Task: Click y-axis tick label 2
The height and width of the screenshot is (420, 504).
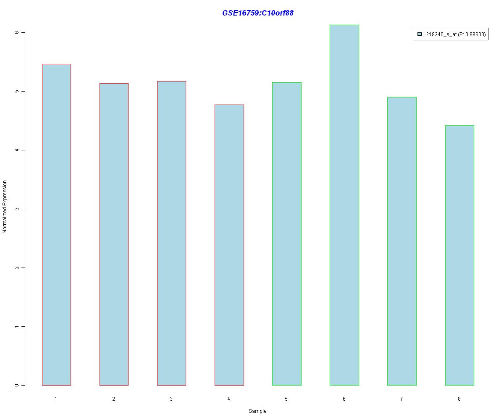Action: (x=17, y=268)
